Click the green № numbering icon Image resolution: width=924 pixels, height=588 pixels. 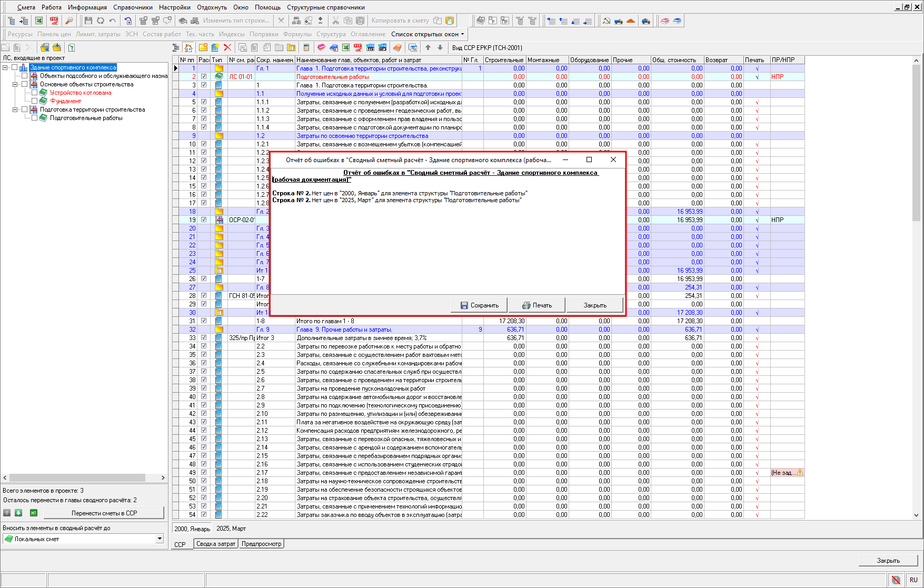pyautogui.click(x=33, y=513)
